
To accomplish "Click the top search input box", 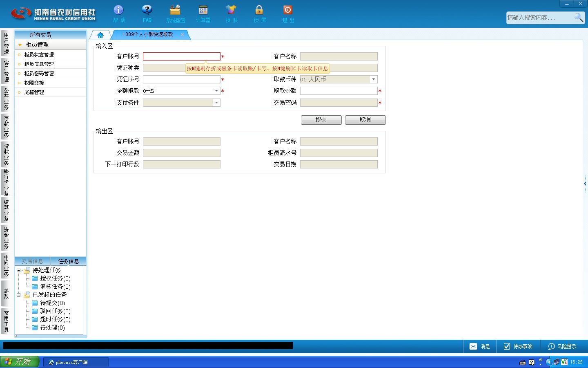I will pos(540,18).
